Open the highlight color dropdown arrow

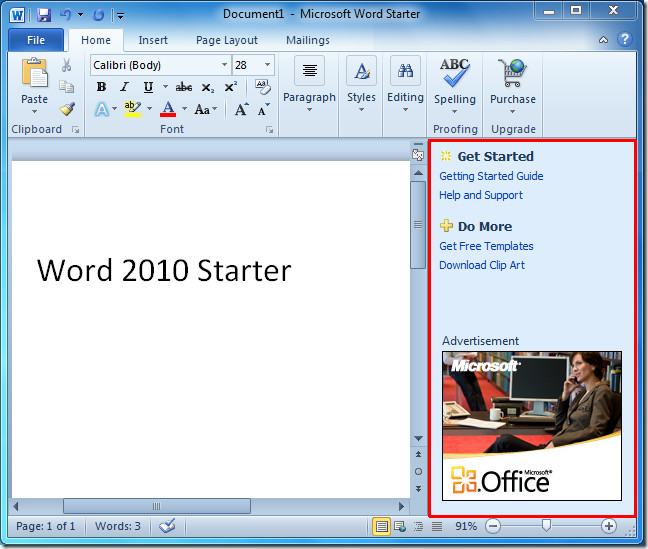point(150,109)
